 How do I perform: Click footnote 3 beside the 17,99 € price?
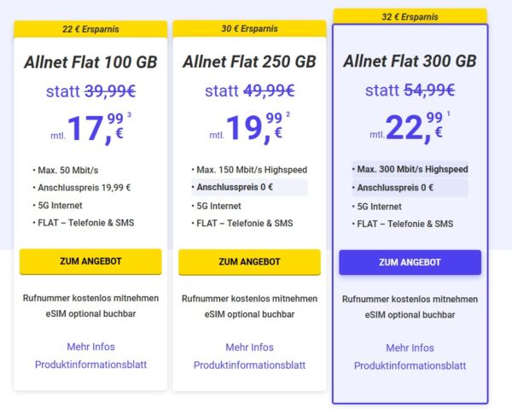[x=129, y=115]
